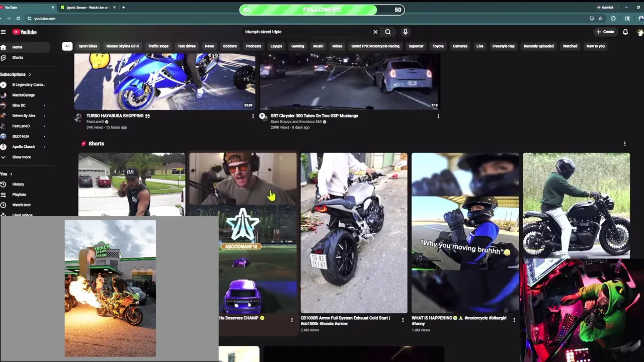Open the History icon in the sidebar
The height and width of the screenshot is (362, 644).
[x=3, y=184]
